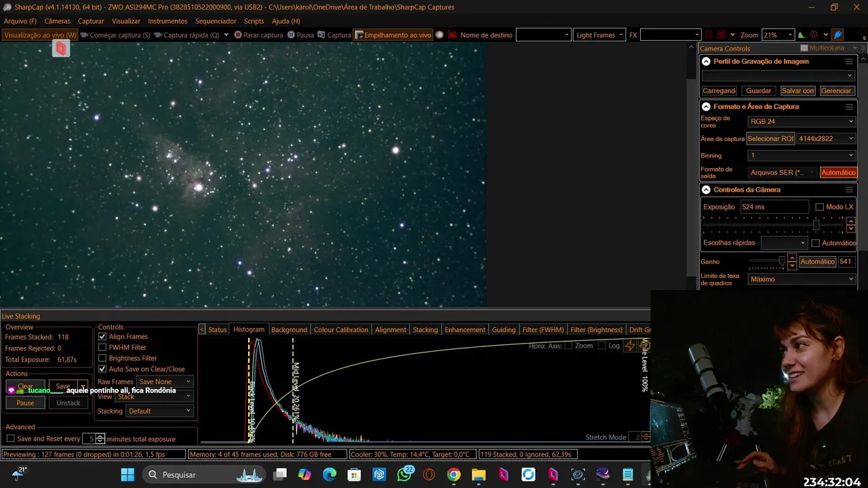Viewport: 868px width, 488px height.
Task: Click the hamburger menu of Formato e Área de Captura
Action: [x=849, y=106]
